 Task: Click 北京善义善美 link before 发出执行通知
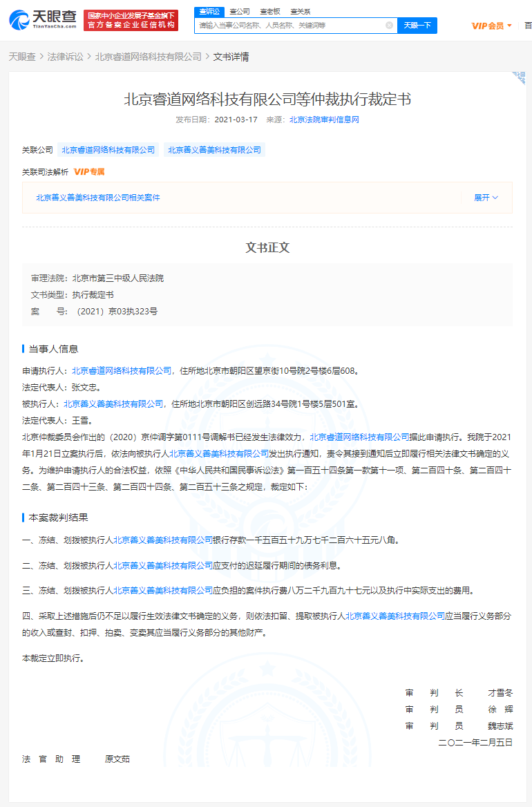pyautogui.click(x=219, y=453)
